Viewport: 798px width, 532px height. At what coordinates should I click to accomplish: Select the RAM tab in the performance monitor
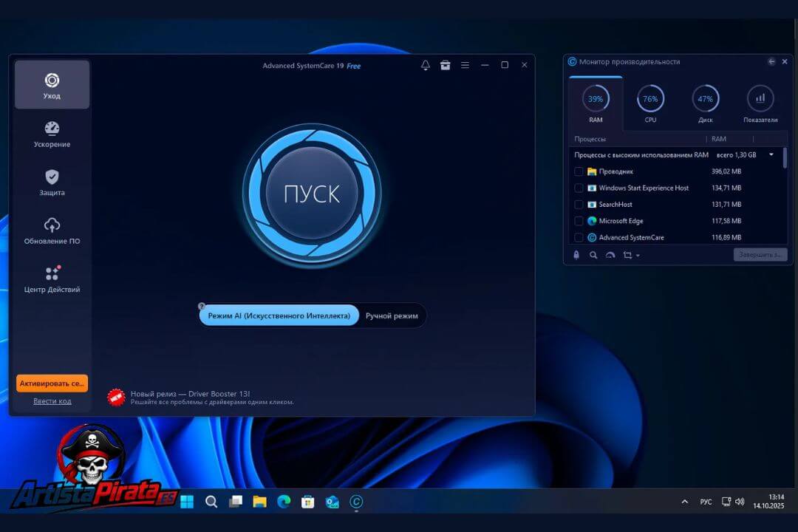pyautogui.click(x=596, y=104)
